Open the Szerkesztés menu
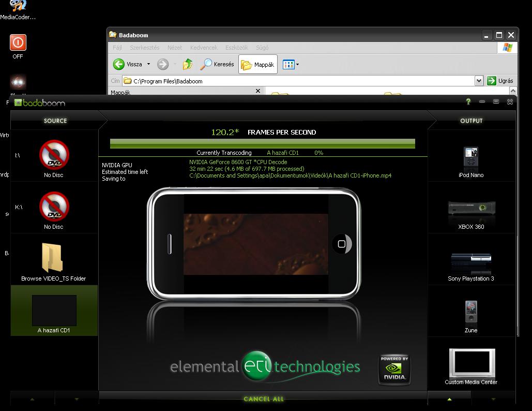The height and width of the screenshot is (411, 532). [x=145, y=48]
